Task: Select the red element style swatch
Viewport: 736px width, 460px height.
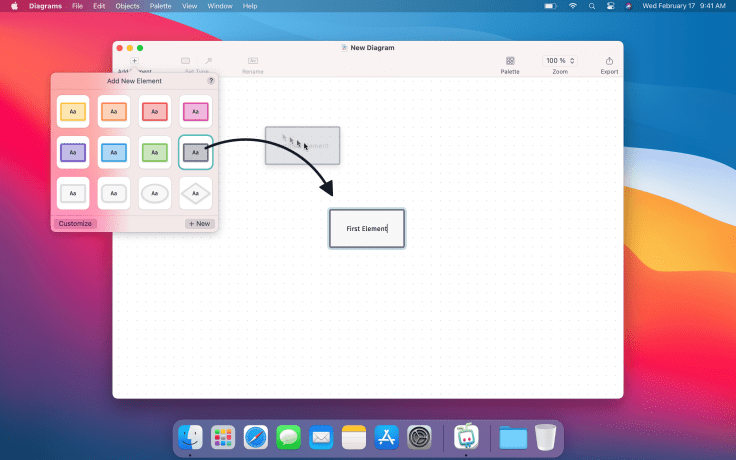Action: click(x=154, y=112)
